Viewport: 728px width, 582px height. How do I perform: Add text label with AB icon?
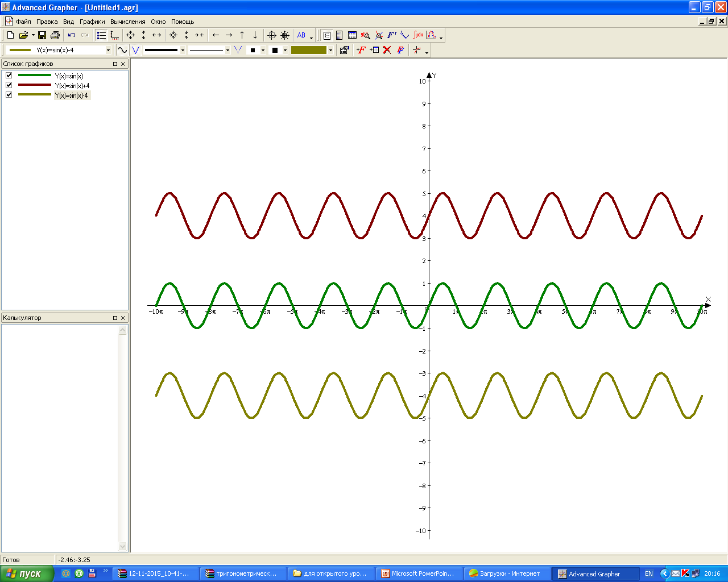(301, 35)
